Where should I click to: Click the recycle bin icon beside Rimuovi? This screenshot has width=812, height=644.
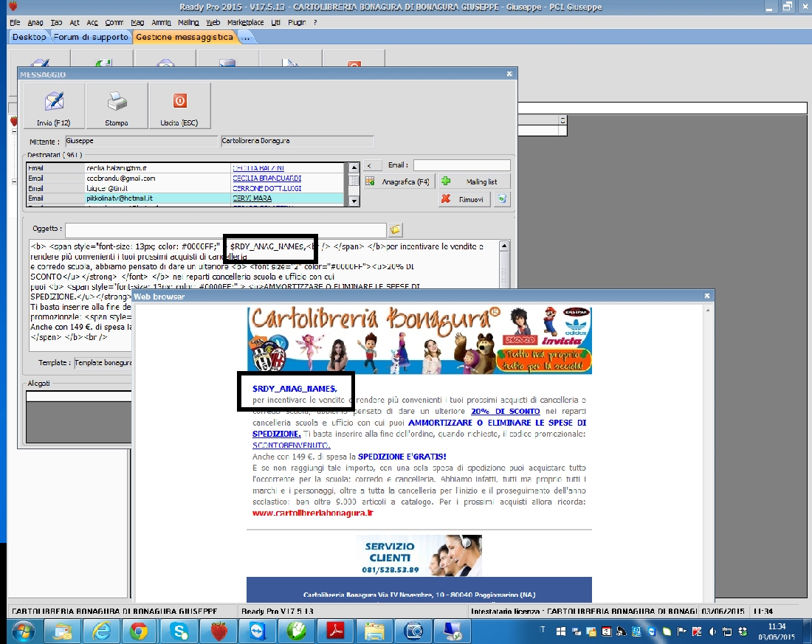(x=502, y=199)
